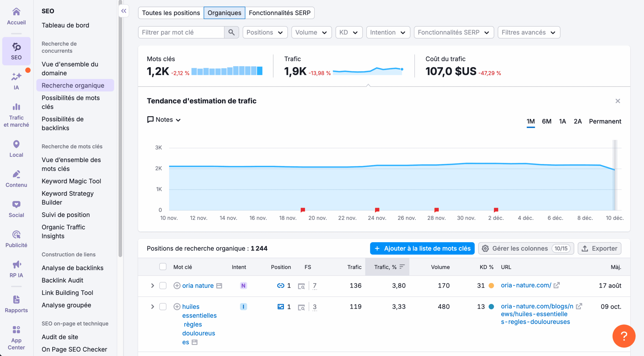Click the Ajouter à la liste de mots clés button

(x=422, y=248)
